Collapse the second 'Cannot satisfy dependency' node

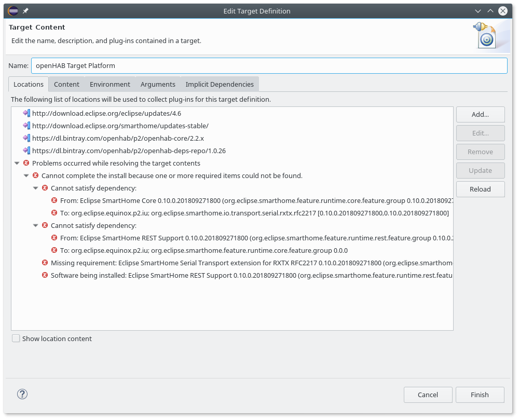click(35, 225)
